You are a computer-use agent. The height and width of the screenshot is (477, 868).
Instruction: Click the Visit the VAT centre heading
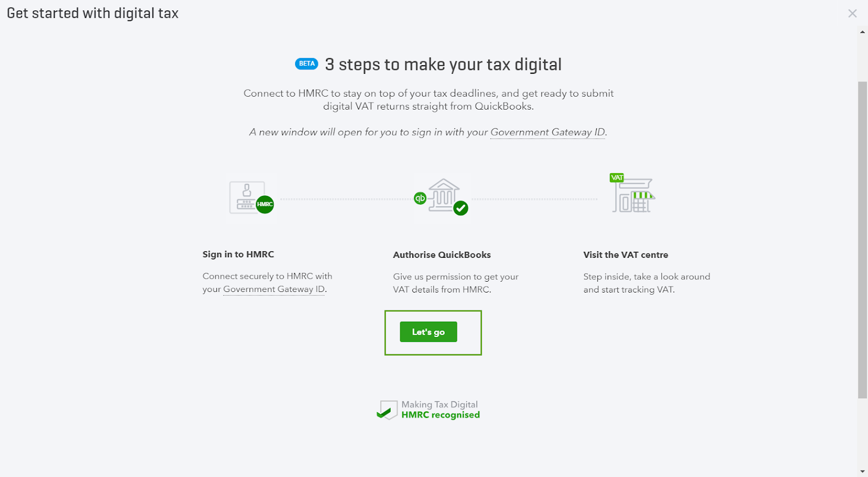[x=626, y=255]
